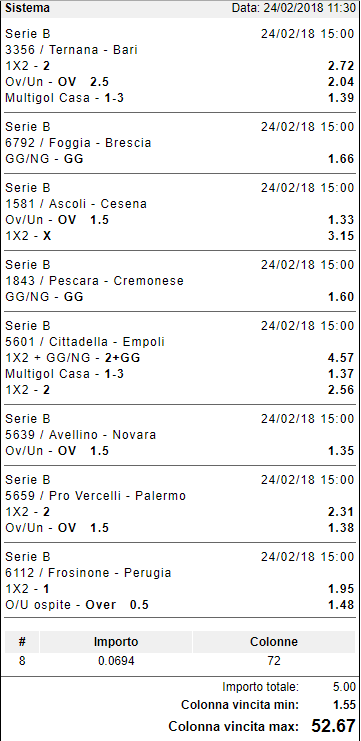361x741 pixels.
Task: Click the Importo column header
Action: (116, 642)
